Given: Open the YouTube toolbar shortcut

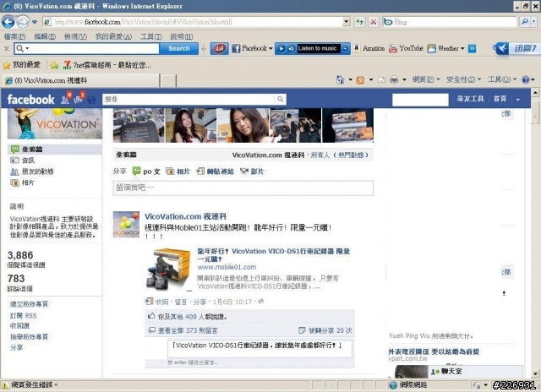Looking at the screenshot, I should point(406,49).
